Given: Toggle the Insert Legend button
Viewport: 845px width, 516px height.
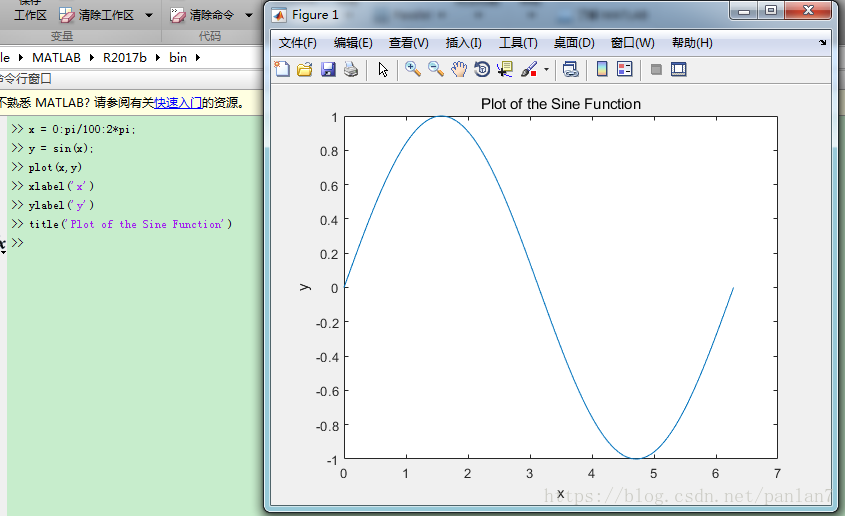Looking at the screenshot, I should point(625,69).
